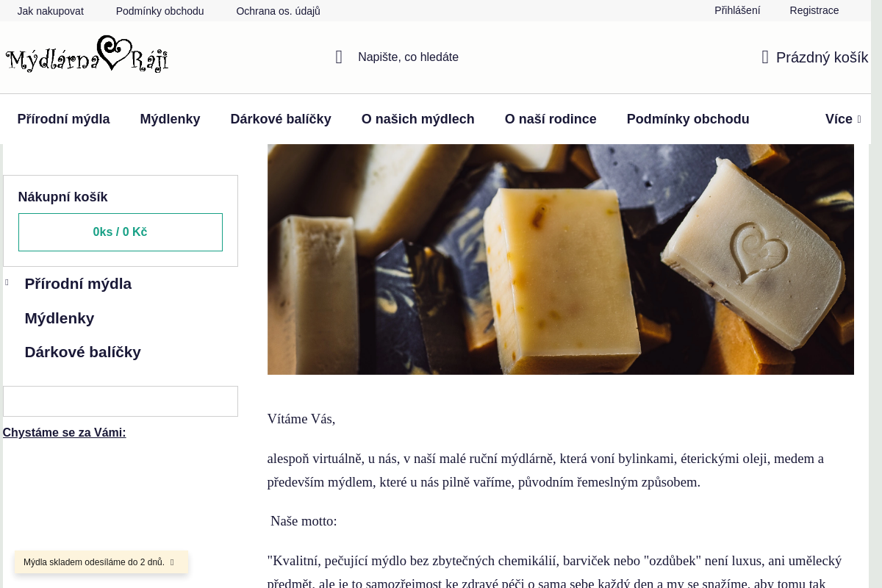Click the Ochrana os. údajů link
The width and height of the screenshot is (882, 588).
[278, 11]
